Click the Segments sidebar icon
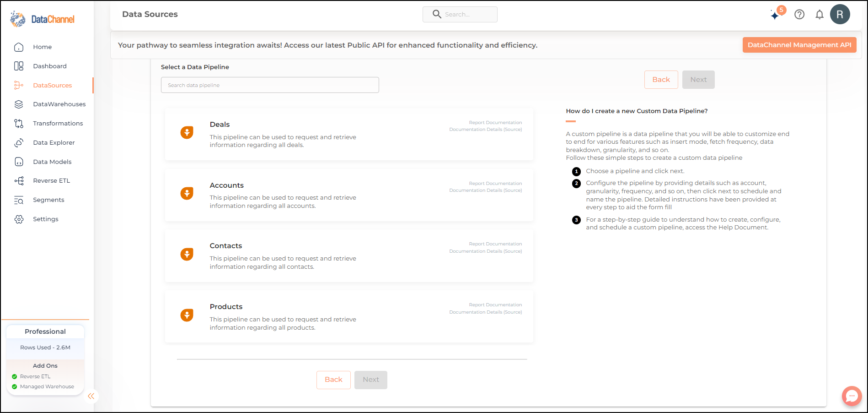The height and width of the screenshot is (413, 868). [19, 200]
